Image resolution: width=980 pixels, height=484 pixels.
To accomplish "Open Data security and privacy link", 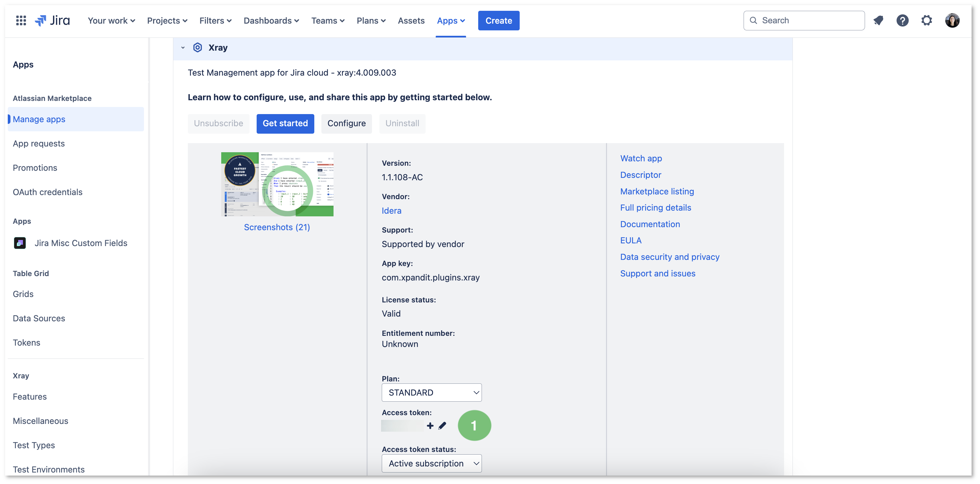I will pos(669,257).
